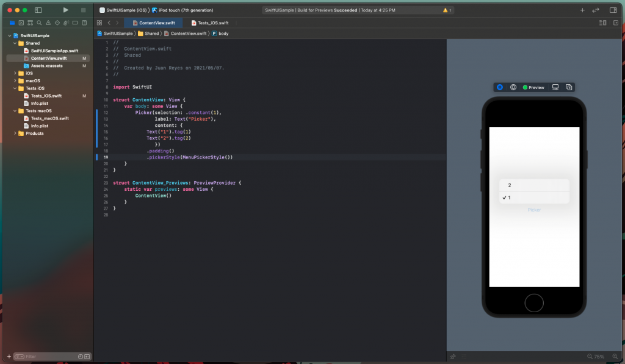The width and height of the screenshot is (625, 364).
Task: Click the green Preview status button
Action: 533,87
